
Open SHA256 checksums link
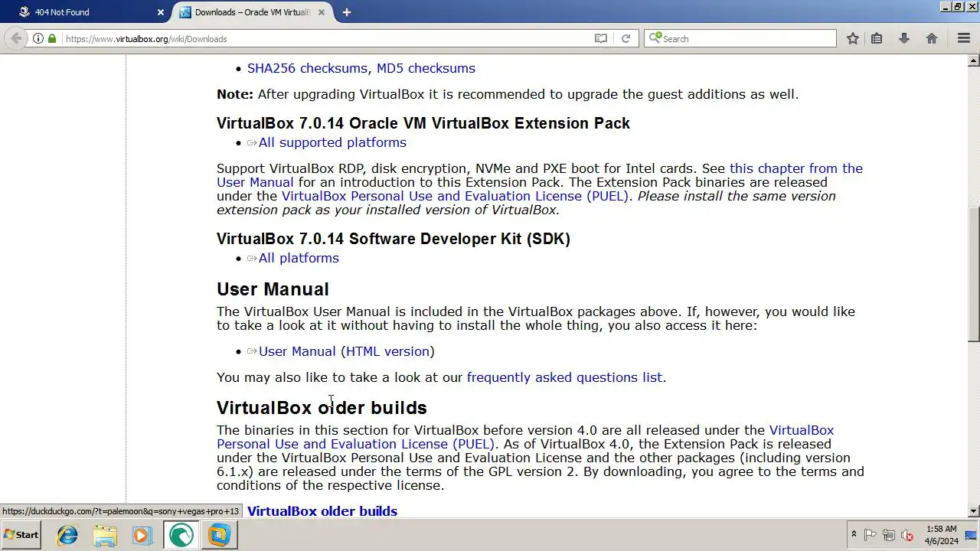[307, 68]
